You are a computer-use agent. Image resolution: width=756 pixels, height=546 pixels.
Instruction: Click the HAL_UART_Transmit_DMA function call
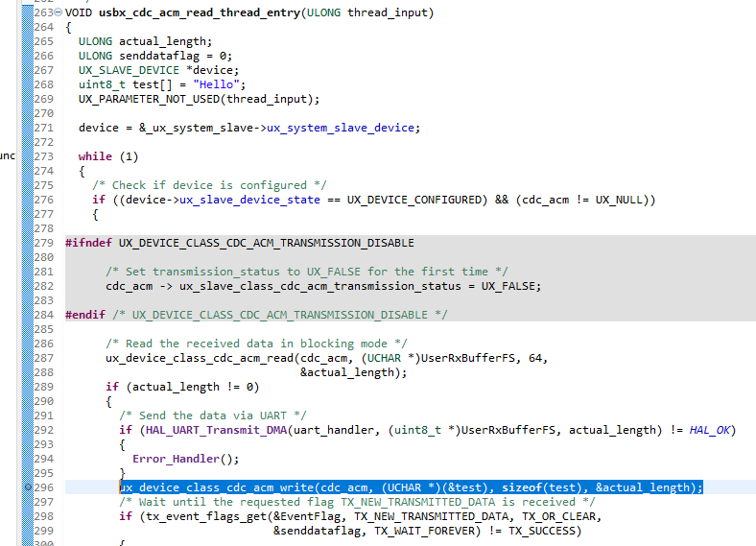[x=216, y=430]
